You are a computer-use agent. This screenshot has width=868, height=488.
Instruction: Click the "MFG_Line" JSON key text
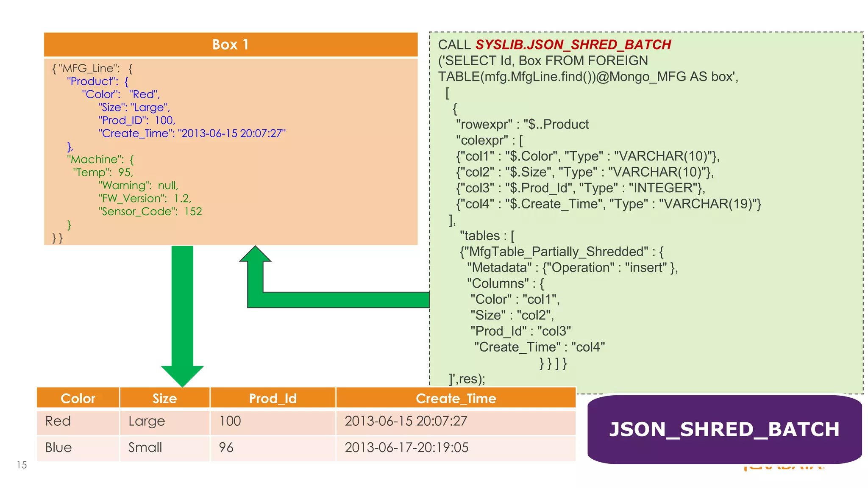click(89, 68)
